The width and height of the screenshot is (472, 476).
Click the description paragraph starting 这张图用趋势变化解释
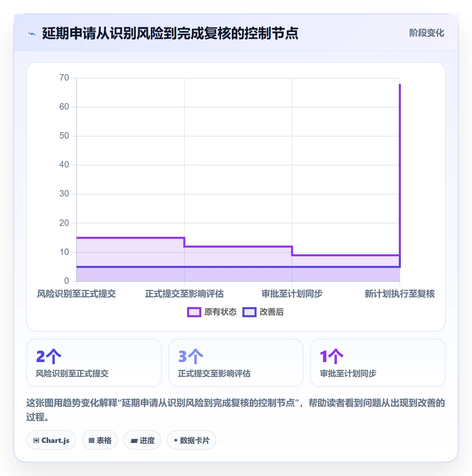click(x=236, y=410)
